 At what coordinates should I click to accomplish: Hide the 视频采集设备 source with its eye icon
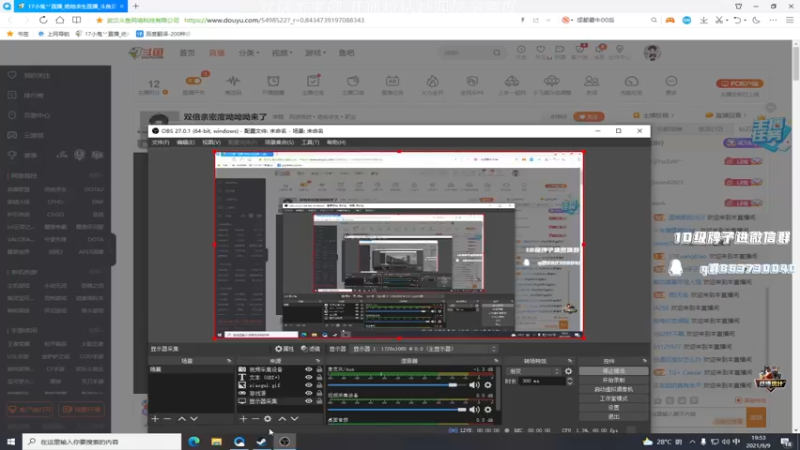pos(308,369)
